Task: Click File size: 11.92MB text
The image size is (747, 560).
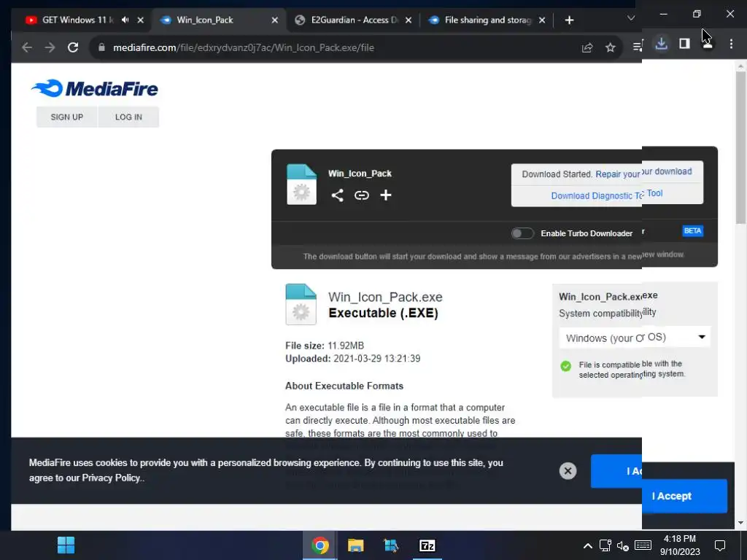Action: coord(325,346)
